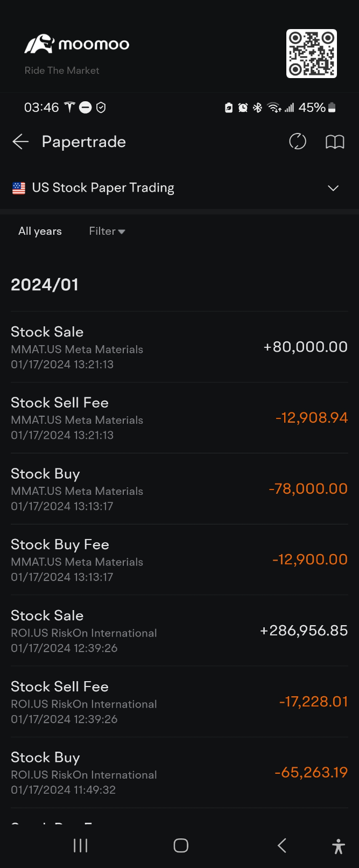Screen dimensions: 359x868
Task: Open the MMAT Stock Buy Fee entry
Action: tap(179, 560)
